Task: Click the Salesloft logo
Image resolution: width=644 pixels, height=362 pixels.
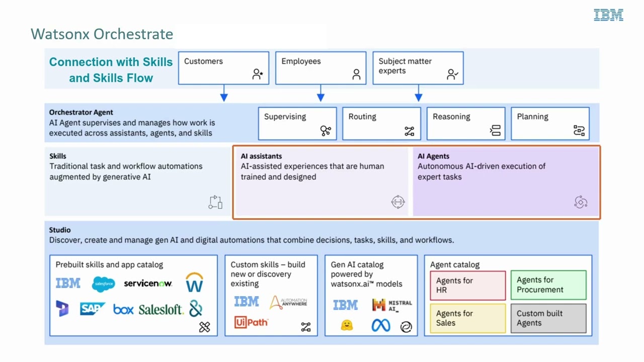Action: (x=161, y=309)
